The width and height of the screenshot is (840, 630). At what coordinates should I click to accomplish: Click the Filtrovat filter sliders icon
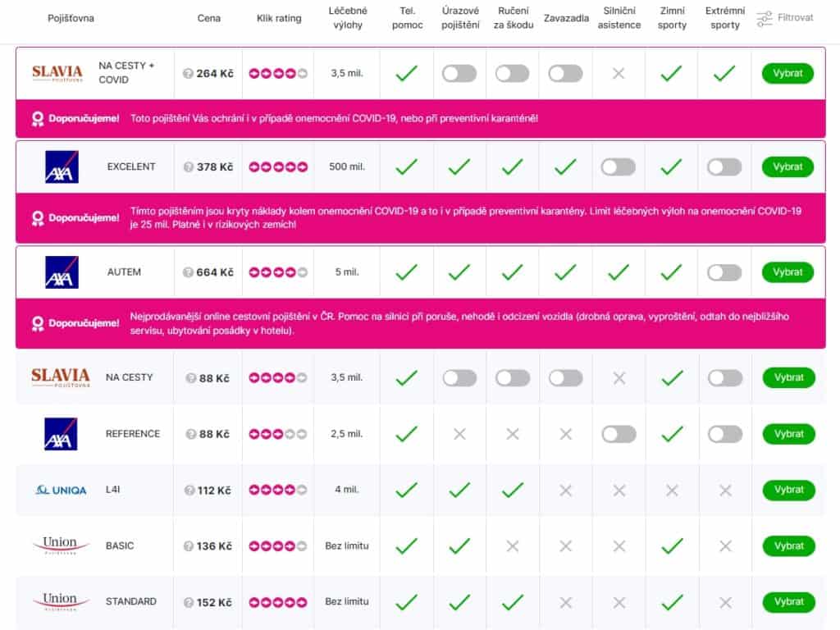[764, 18]
